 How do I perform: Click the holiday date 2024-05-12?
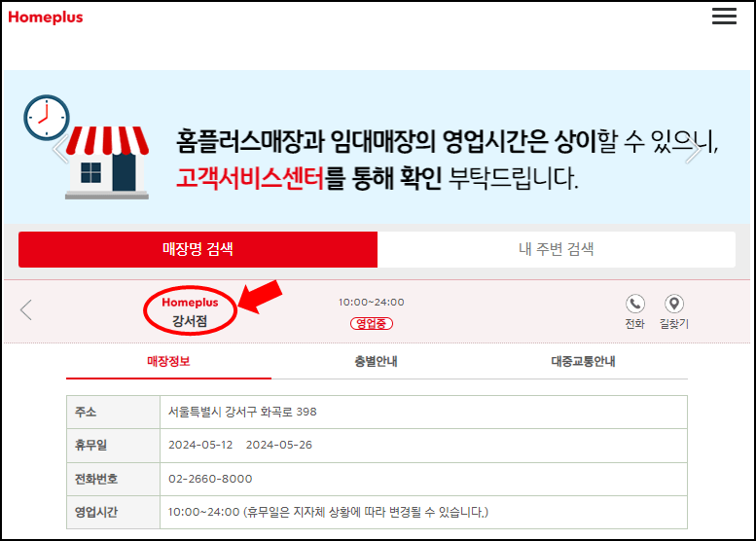(200, 445)
